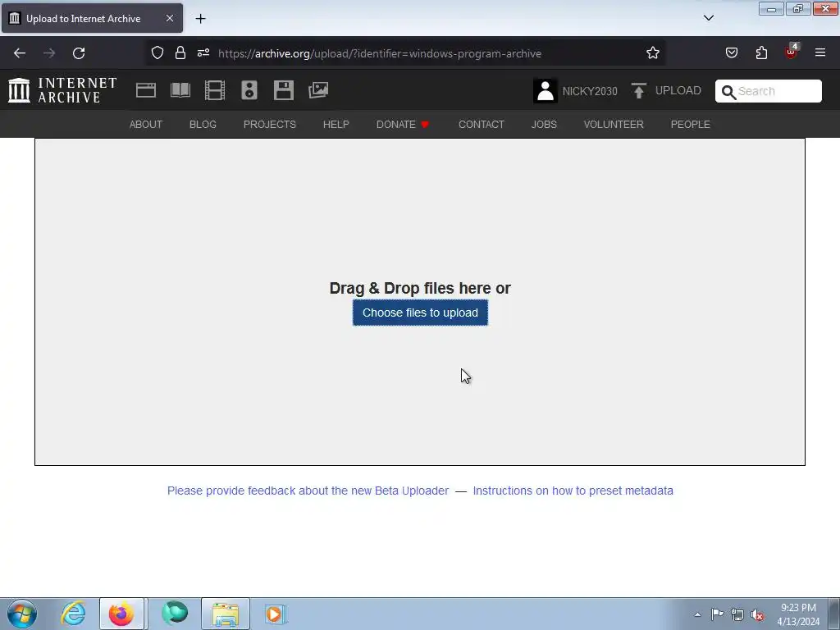Viewport: 840px width, 630px height.
Task: Open a new tab with plus button
Action: tap(200, 19)
